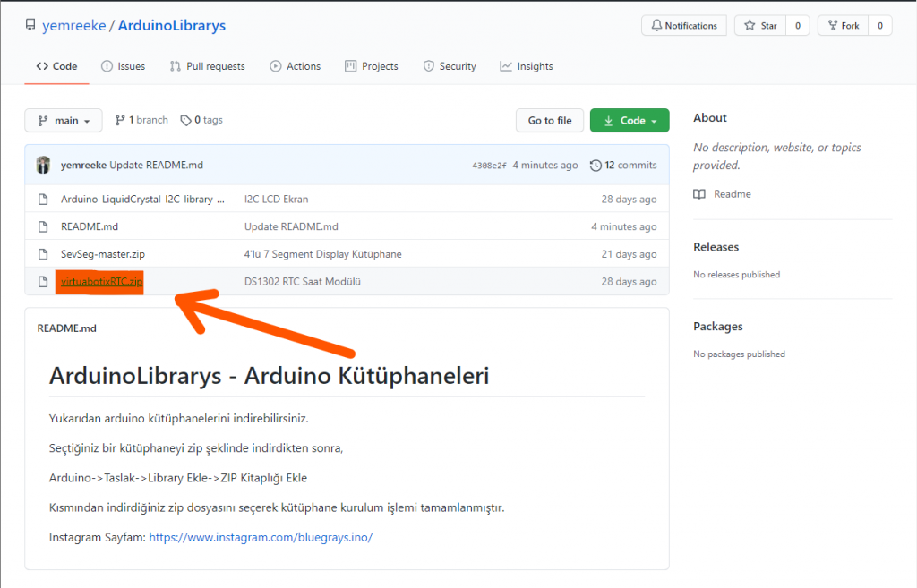This screenshot has height=588, width=917.
Task: Fork the repository
Action: coord(844,26)
